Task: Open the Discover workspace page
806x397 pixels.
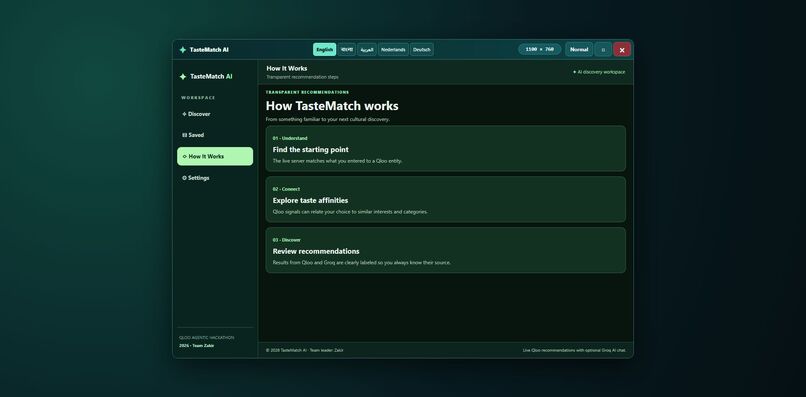Action: (x=215, y=114)
